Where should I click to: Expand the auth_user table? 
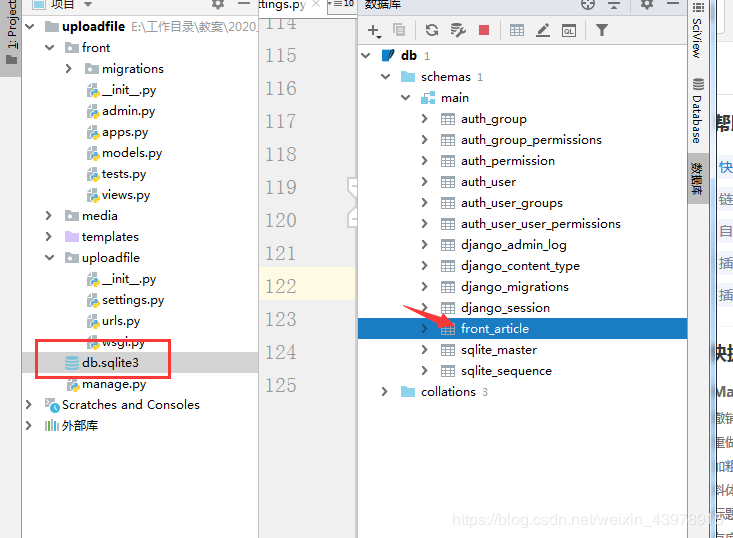(x=424, y=181)
